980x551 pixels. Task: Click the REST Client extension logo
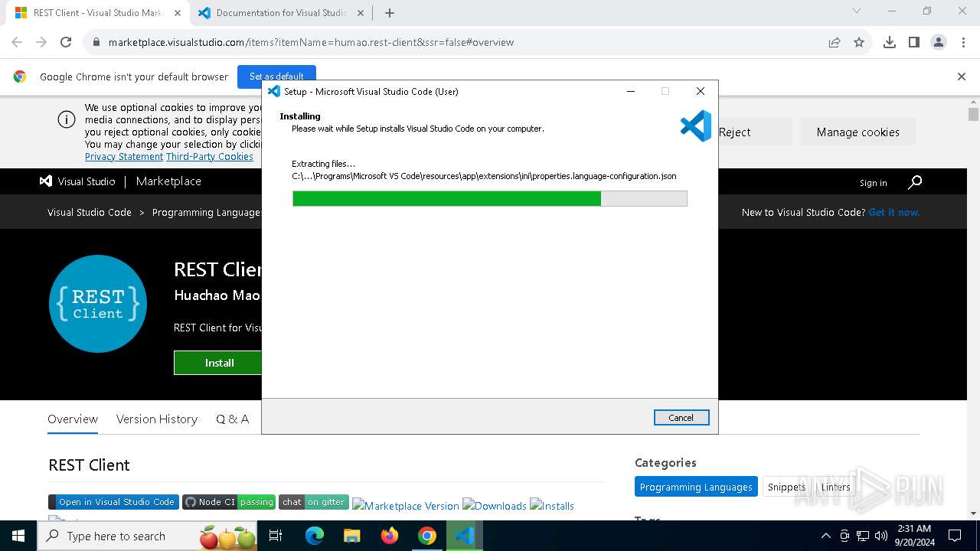(x=98, y=304)
